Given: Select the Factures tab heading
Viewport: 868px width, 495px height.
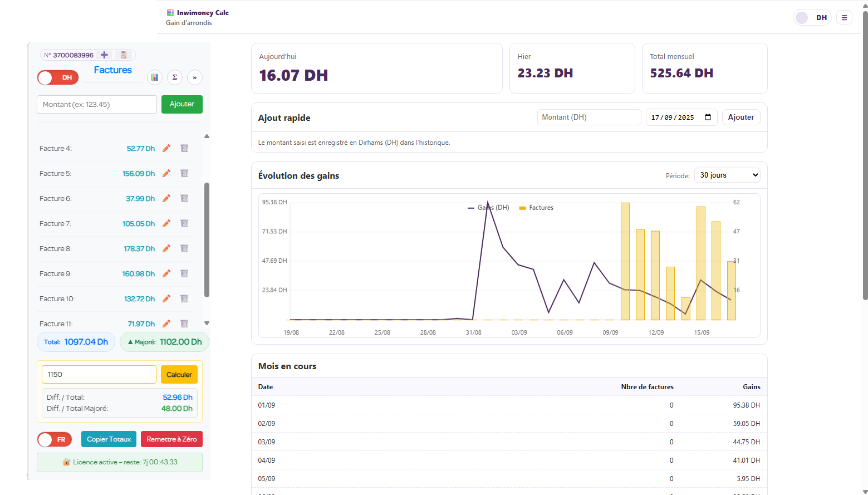Looking at the screenshot, I should (x=112, y=70).
